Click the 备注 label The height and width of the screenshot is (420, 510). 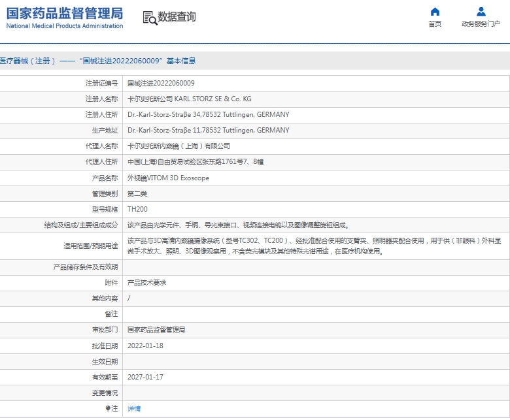click(111, 314)
